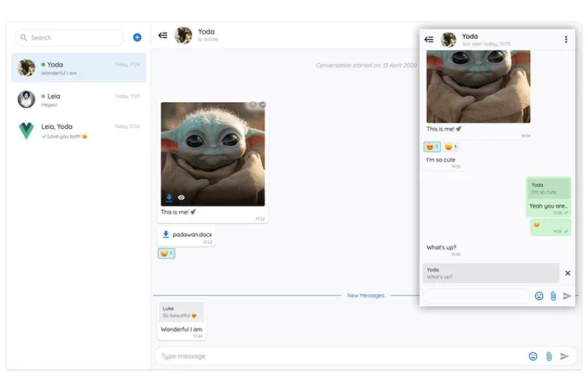This screenshot has height=390, width=588.
Task: Click the quoted Yoda reply inside the green bubble
Action: (x=548, y=189)
